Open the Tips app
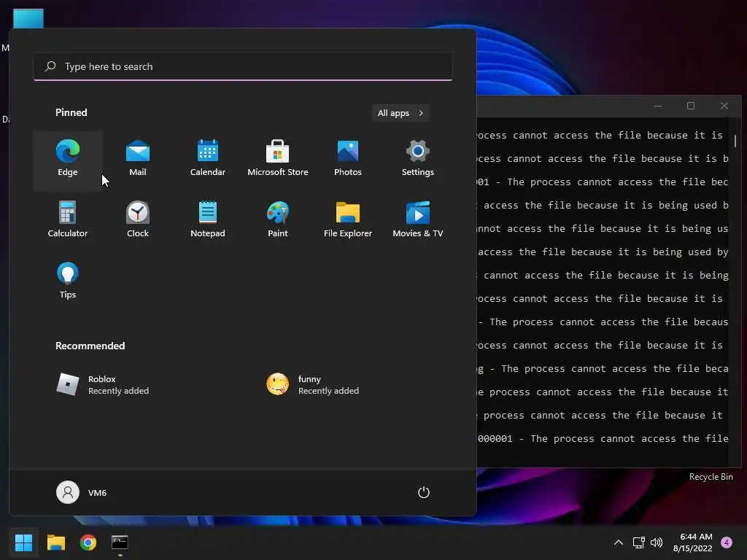The image size is (747, 560). tap(68, 282)
